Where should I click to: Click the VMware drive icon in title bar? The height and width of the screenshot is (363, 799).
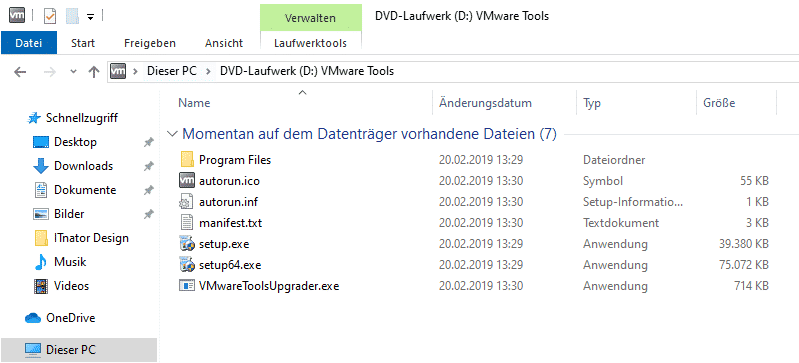click(17, 16)
